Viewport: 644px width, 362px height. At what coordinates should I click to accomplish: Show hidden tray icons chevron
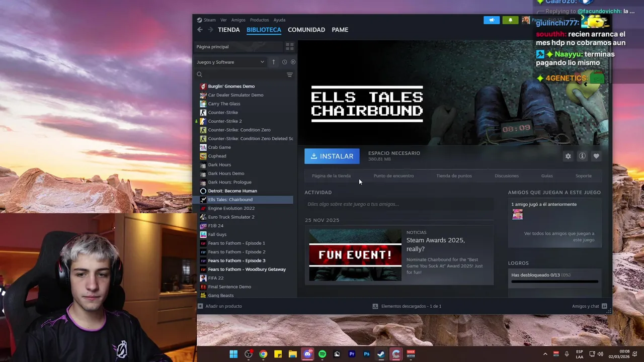click(x=545, y=354)
